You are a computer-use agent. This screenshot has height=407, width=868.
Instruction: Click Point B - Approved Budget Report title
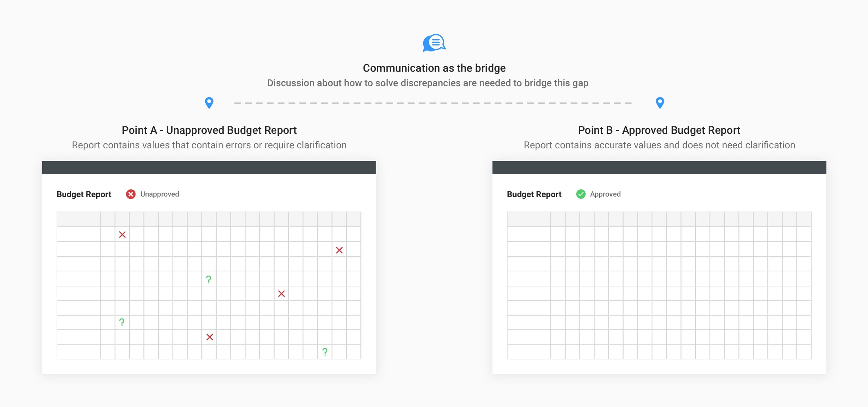pyautogui.click(x=659, y=130)
